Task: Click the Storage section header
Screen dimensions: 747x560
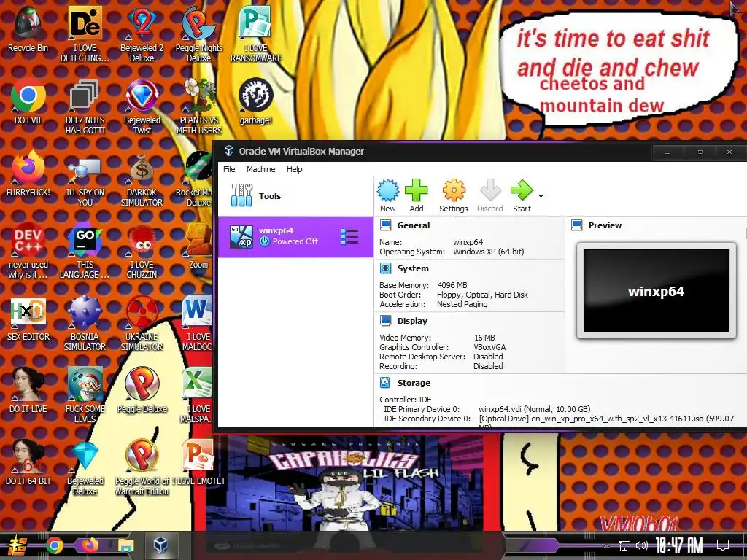Action: point(414,382)
